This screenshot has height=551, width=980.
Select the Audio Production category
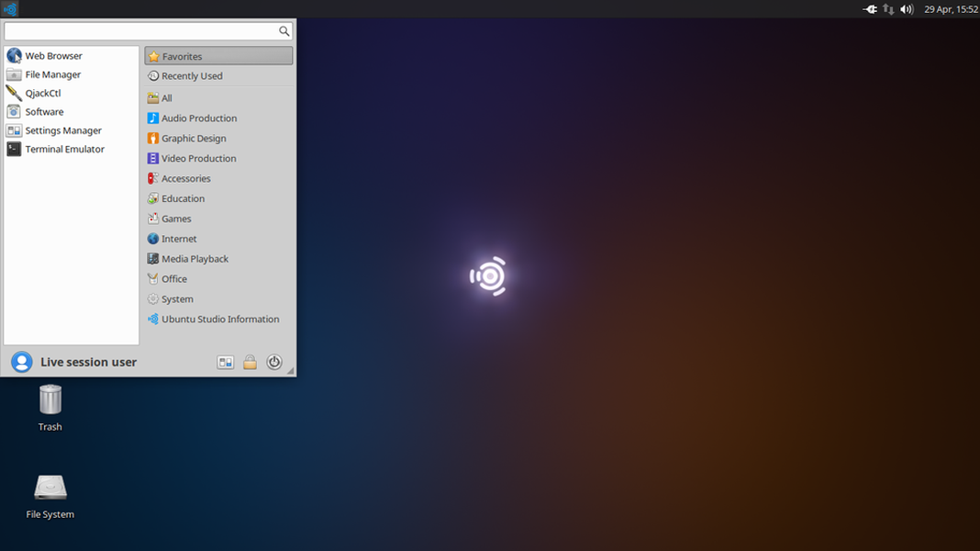(198, 118)
